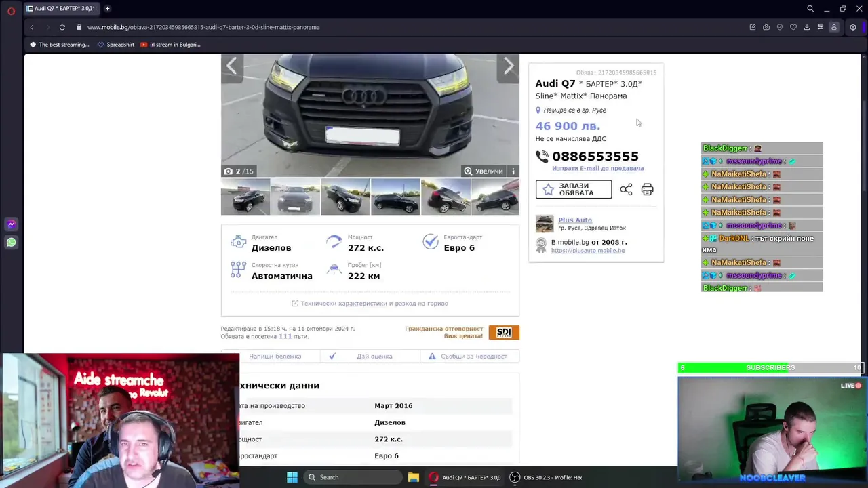Viewport: 868px width, 488px height.
Task: Open Easy Setup sliders icon
Action: coord(821,27)
